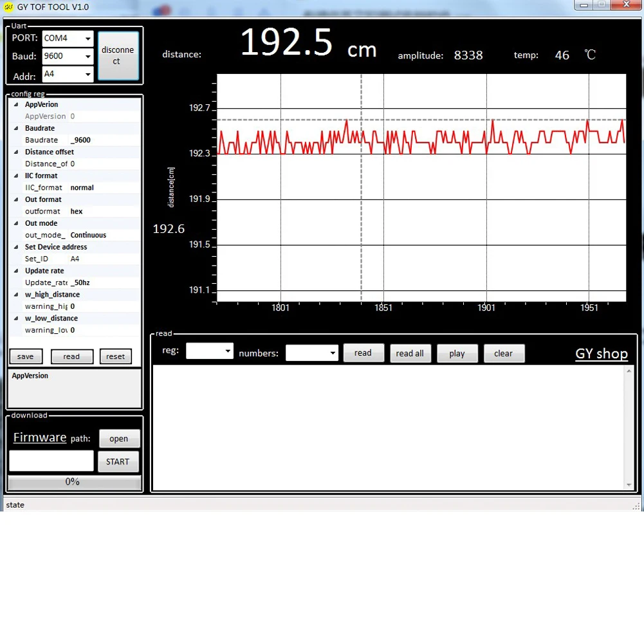Collapse the Update rate group
Image resolution: width=644 pixels, height=644 pixels.
(x=16, y=271)
